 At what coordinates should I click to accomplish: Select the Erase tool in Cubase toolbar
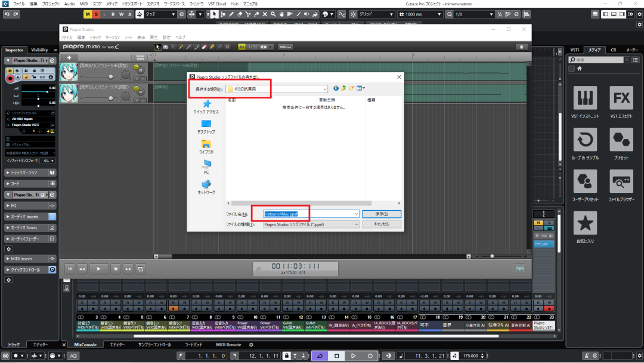(240, 14)
